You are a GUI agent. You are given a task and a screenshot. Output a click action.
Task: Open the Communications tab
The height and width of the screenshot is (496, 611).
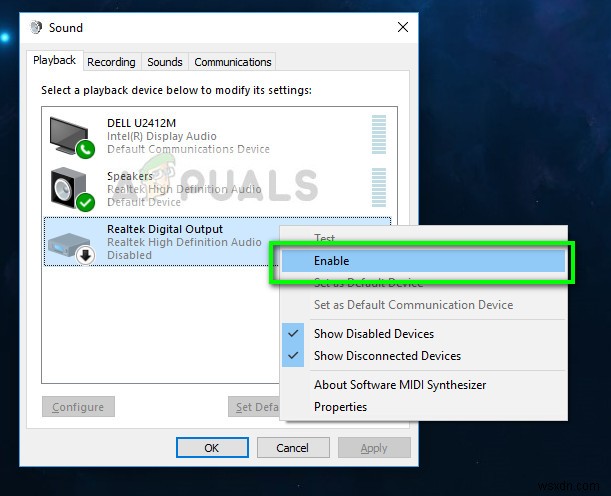tap(233, 62)
